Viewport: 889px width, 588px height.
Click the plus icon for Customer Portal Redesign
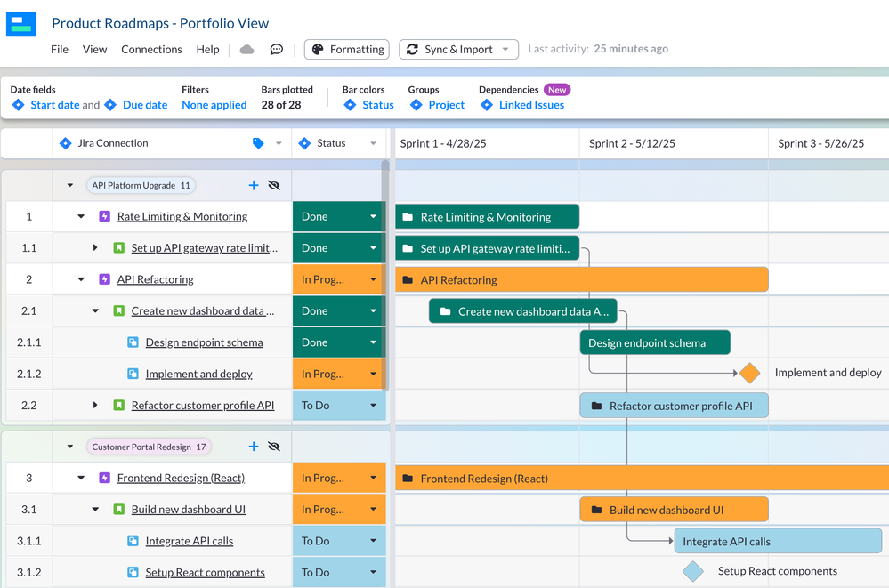(x=254, y=447)
